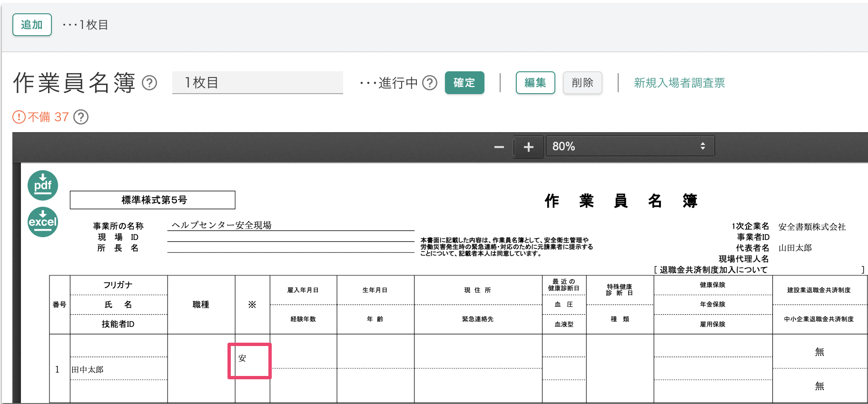Click the ヘルプセンター安全現場 site name
Screen dimensions: 868x404
coord(221,225)
